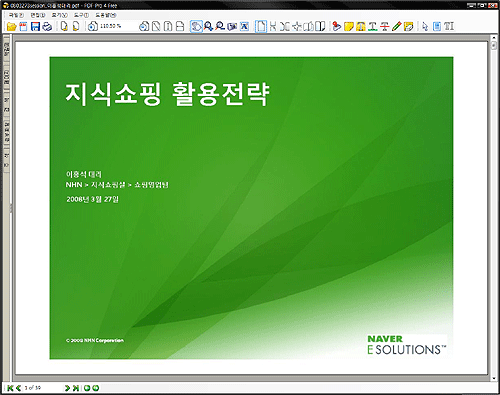Click the camera-like zoom icon before 110.50 %
The width and height of the screenshot is (500, 395).
tap(93, 26)
